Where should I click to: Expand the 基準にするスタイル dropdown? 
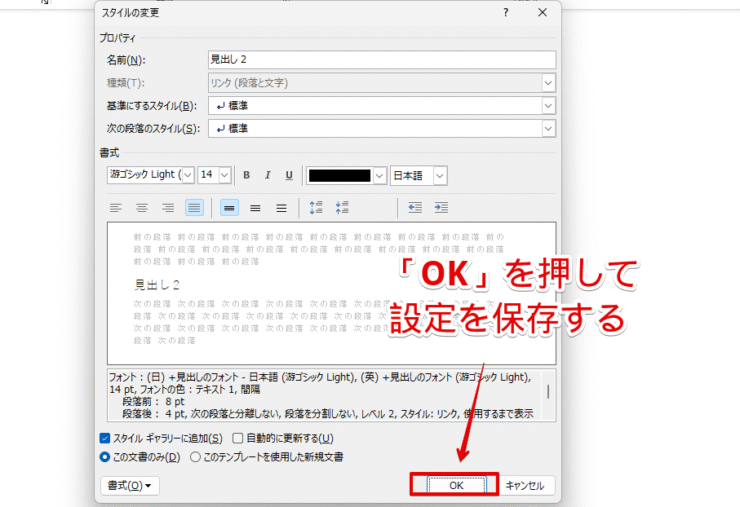(548, 105)
